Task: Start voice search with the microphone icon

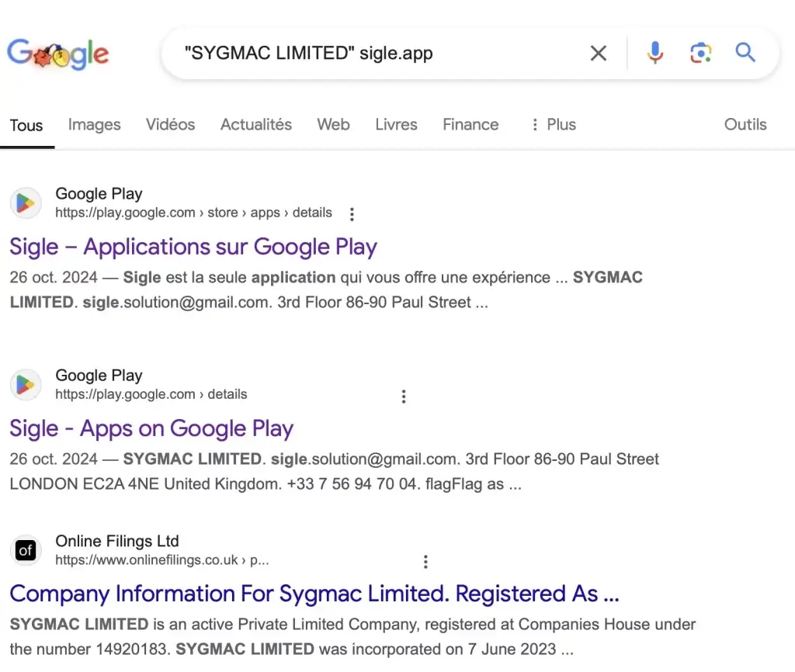Action: point(655,52)
